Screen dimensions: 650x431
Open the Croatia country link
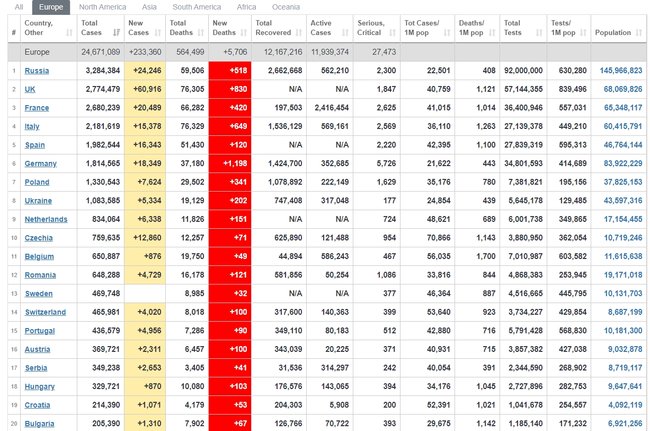[x=37, y=405]
